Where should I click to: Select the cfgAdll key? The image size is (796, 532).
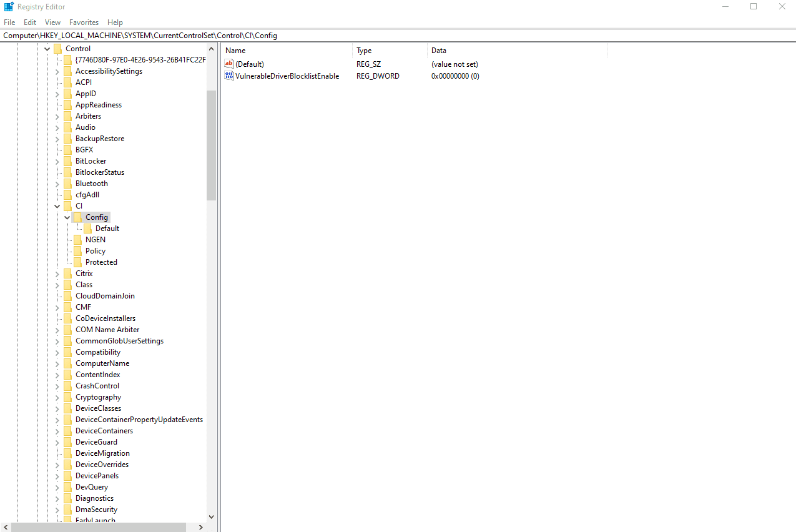[x=87, y=194]
